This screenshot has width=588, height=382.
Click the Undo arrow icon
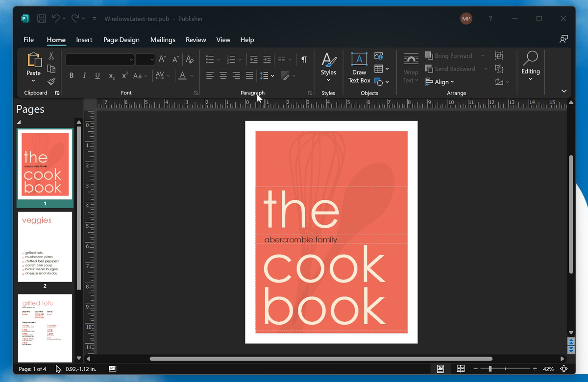(x=56, y=19)
